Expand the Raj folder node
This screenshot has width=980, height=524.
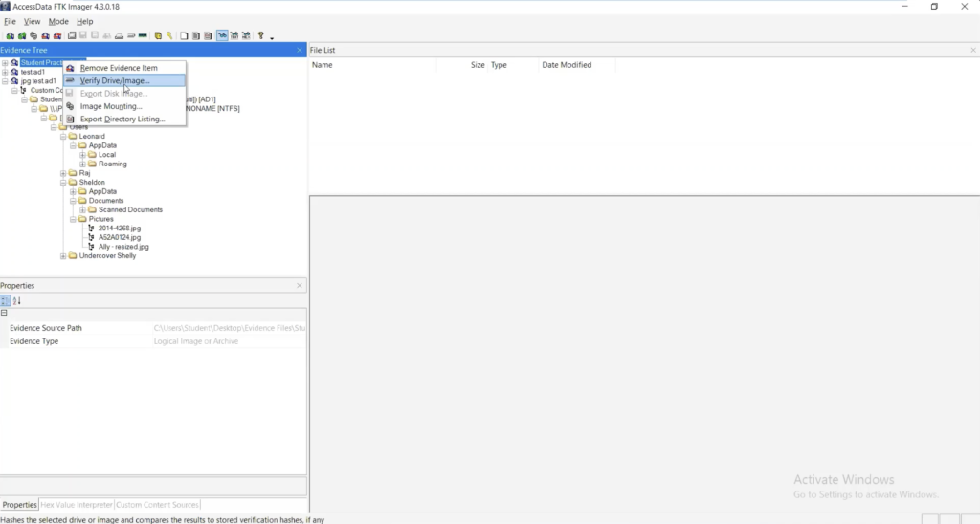(x=63, y=173)
